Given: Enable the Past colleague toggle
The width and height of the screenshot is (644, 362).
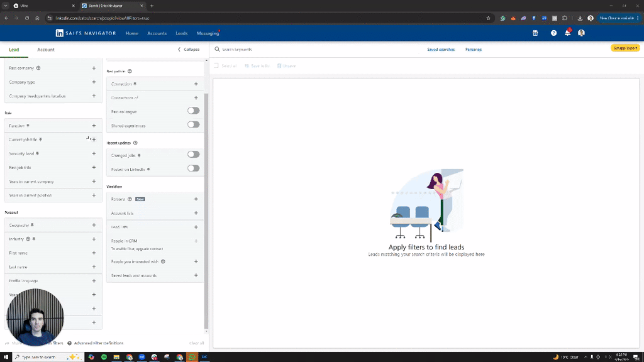Looking at the screenshot, I should tap(193, 111).
